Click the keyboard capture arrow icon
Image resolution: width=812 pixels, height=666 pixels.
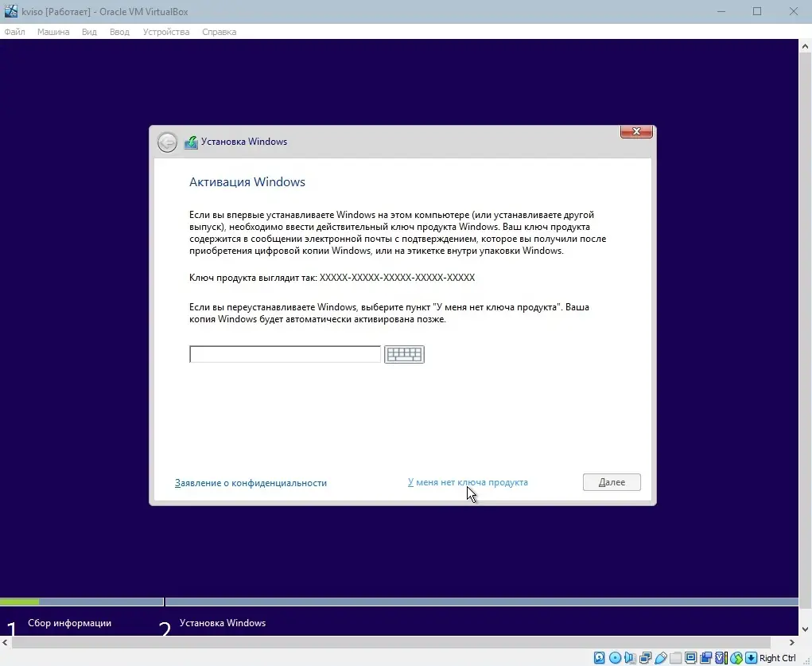tap(752, 658)
